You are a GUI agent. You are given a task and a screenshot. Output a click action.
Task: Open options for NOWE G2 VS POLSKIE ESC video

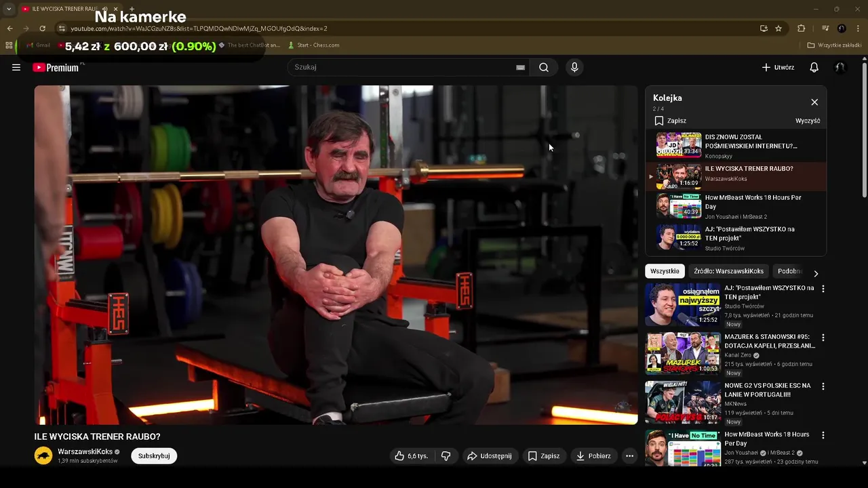tap(823, 386)
